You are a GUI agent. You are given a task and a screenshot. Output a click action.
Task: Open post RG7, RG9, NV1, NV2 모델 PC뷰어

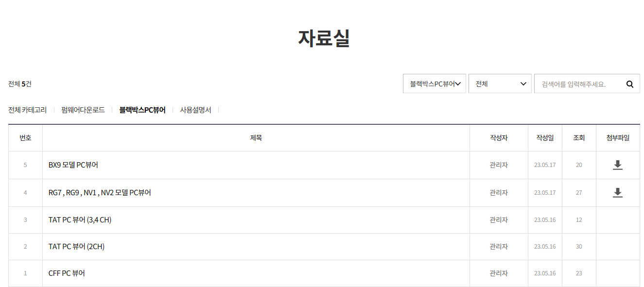point(100,193)
